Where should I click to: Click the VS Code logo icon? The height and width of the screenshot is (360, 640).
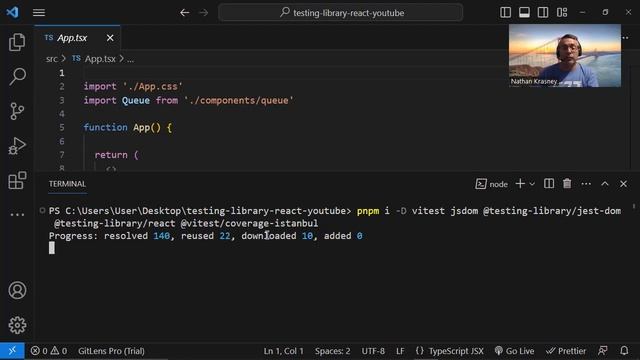12,12
